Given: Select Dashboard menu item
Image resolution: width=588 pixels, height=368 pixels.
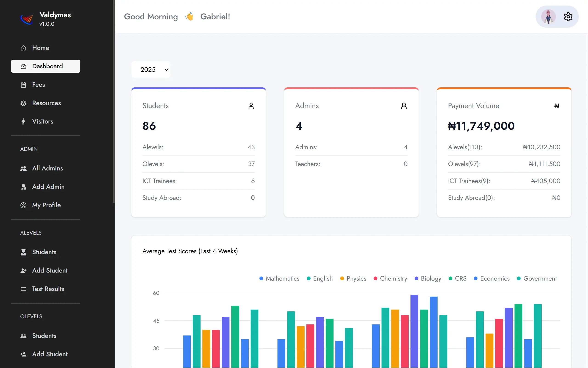Looking at the screenshot, I should [x=45, y=66].
